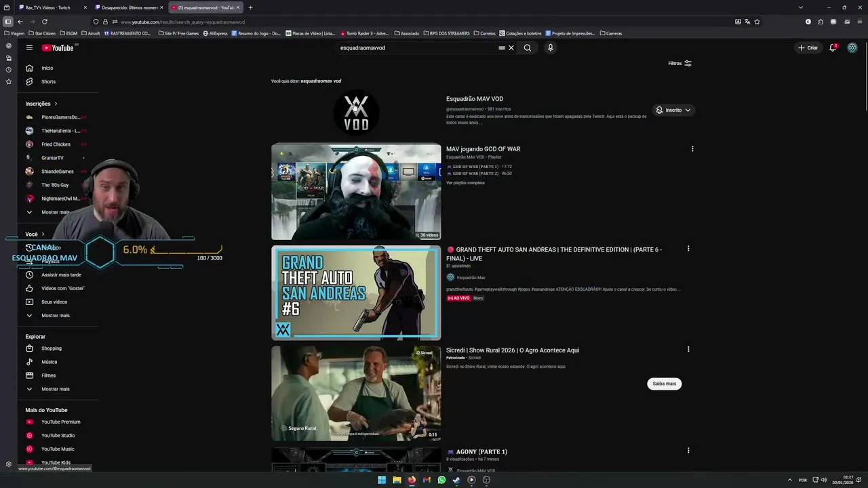Click suggested query esquadraomav vod

coord(321,81)
